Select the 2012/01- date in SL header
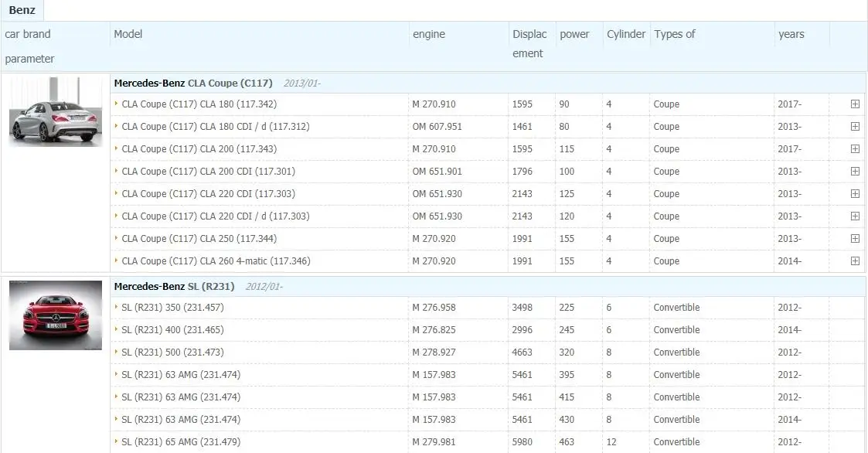This screenshot has width=868, height=453. 264,286
